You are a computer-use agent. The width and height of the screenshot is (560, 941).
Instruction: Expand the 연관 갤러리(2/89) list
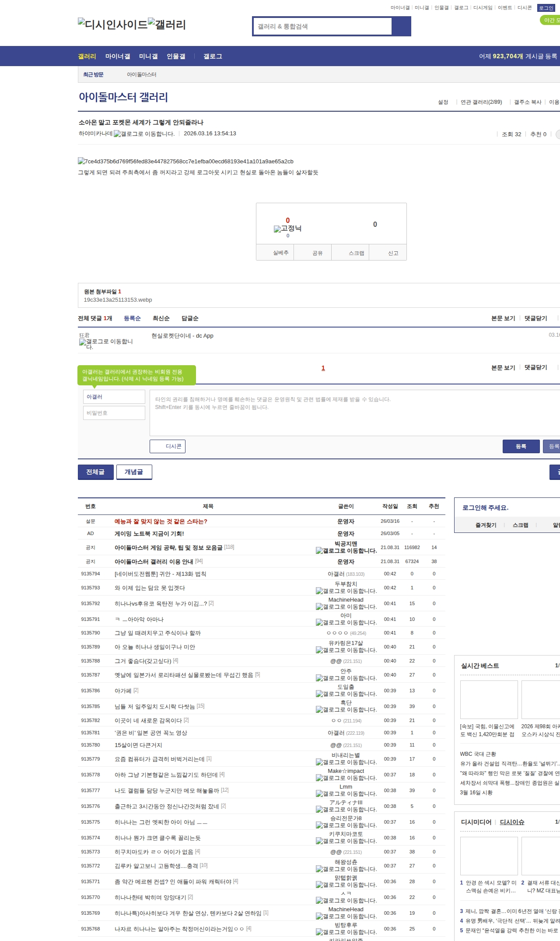click(x=481, y=102)
